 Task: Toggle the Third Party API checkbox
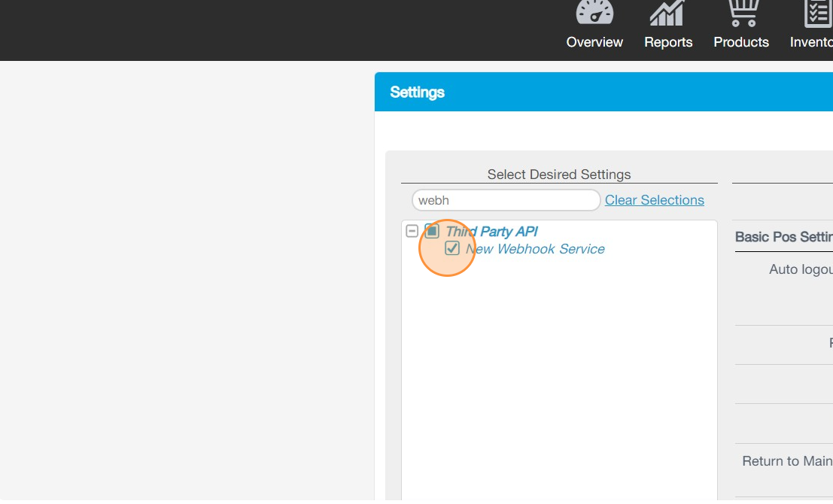(432, 231)
